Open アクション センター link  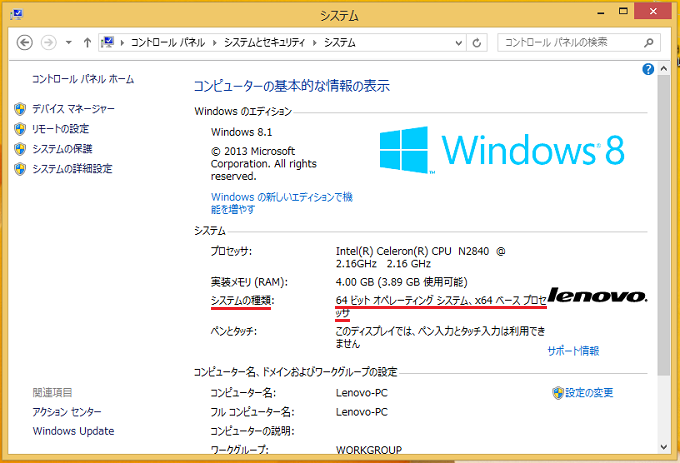point(67,411)
